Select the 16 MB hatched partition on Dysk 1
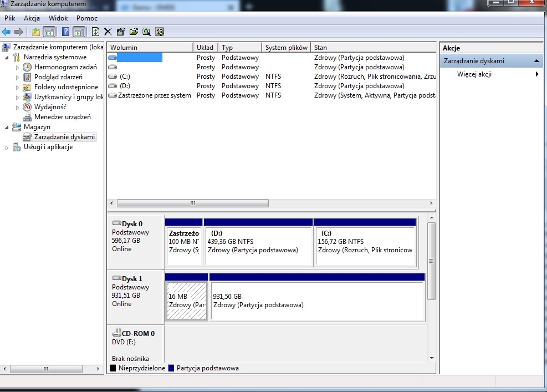 tap(187, 298)
